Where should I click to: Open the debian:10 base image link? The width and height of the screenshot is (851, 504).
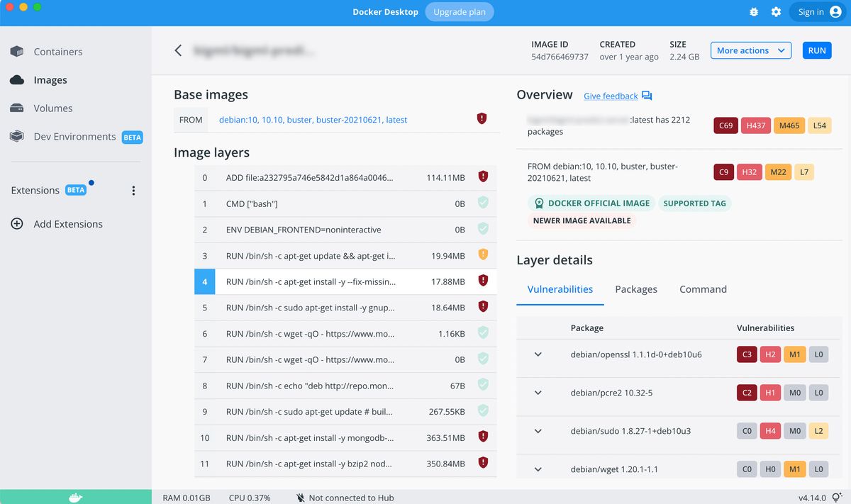coord(313,120)
